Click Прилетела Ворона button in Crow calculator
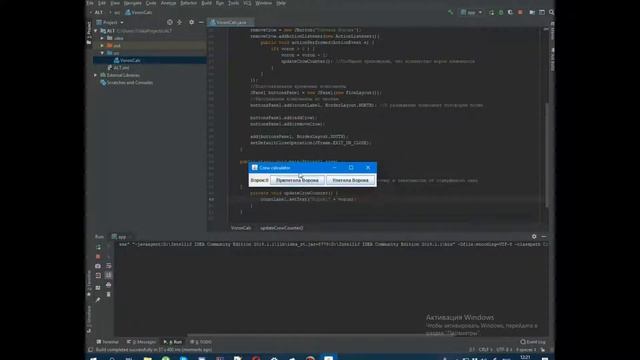640x360 pixels. (297, 180)
